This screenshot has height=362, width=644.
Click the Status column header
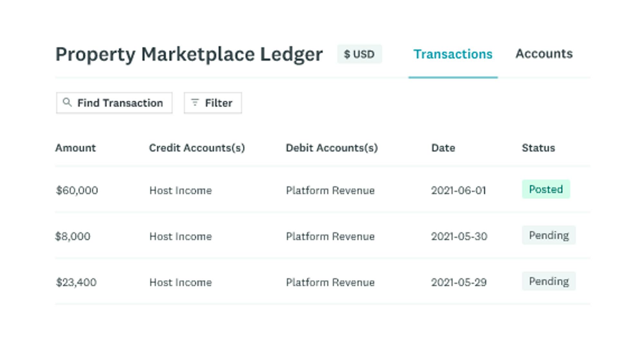[x=538, y=148]
